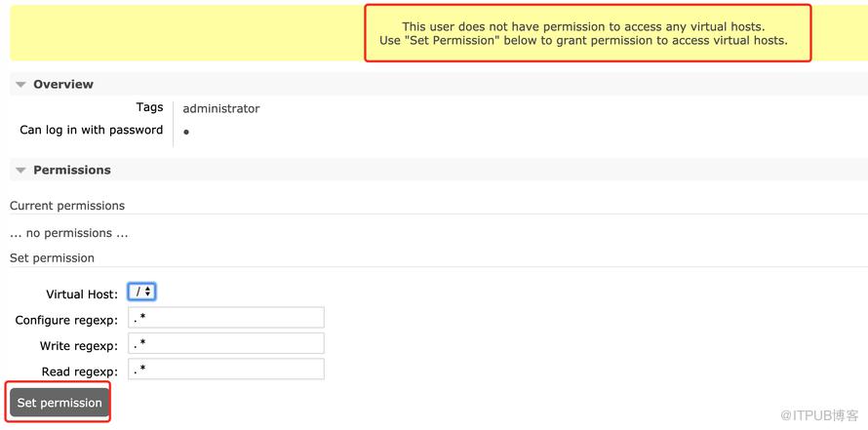Click the 'Tags' label
The image size is (868, 430).
[149, 107]
